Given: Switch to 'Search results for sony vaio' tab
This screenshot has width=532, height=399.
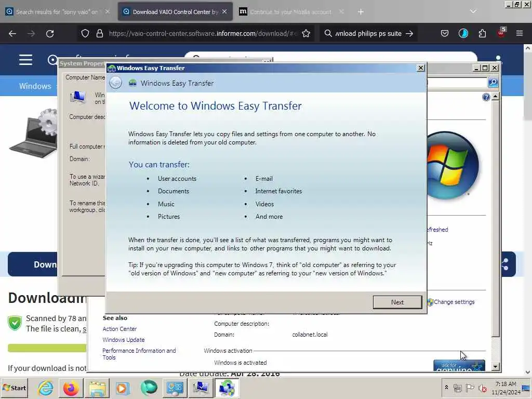Looking at the screenshot, I should [58, 11].
